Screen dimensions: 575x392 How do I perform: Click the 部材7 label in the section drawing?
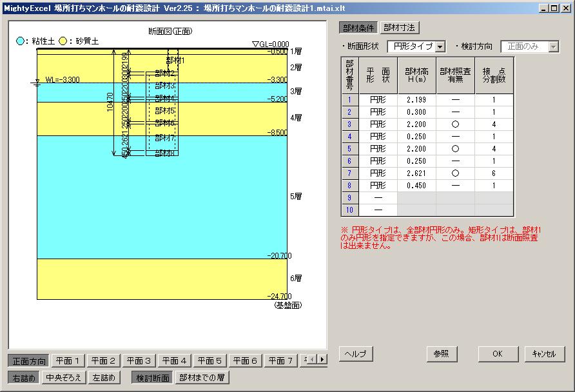[165, 138]
